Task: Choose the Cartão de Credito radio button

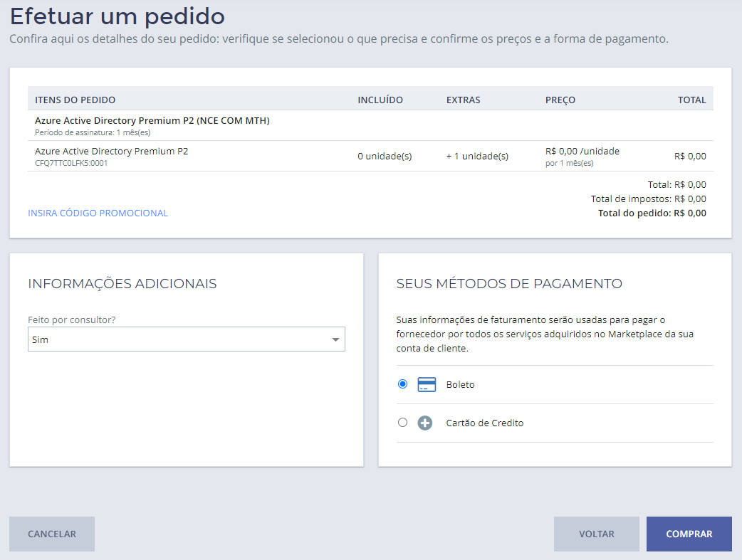Action: (x=403, y=423)
